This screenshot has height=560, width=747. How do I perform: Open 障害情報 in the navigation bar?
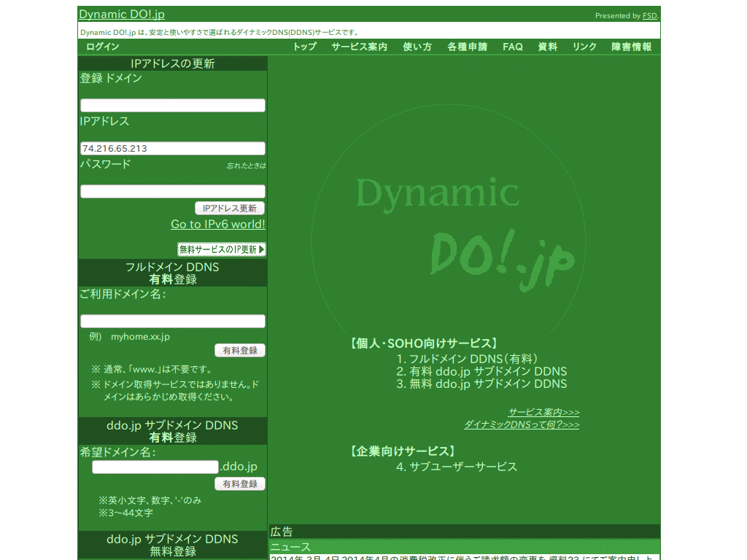632,47
